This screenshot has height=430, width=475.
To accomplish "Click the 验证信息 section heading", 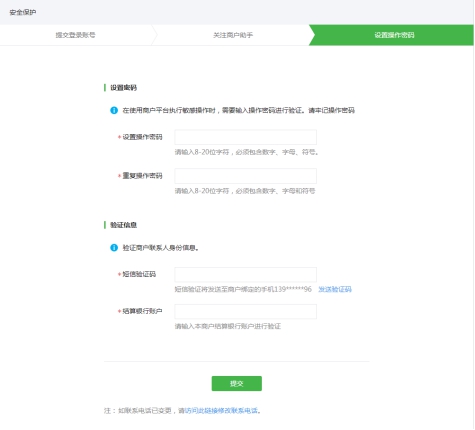I will click(124, 225).
